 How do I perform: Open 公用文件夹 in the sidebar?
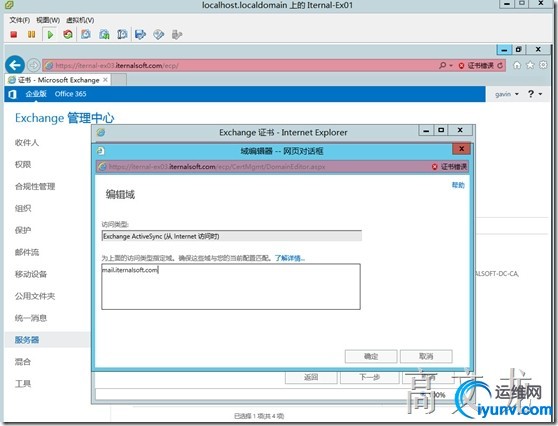(35, 296)
